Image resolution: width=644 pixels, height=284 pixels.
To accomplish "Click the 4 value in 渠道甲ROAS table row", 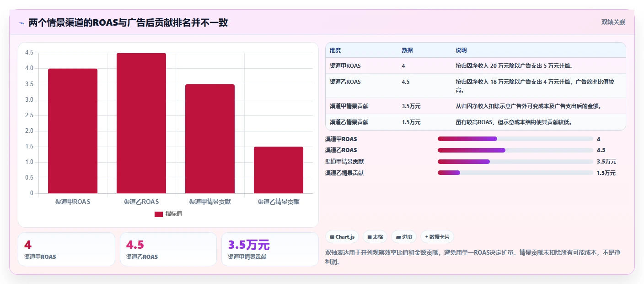I will click(403, 66).
